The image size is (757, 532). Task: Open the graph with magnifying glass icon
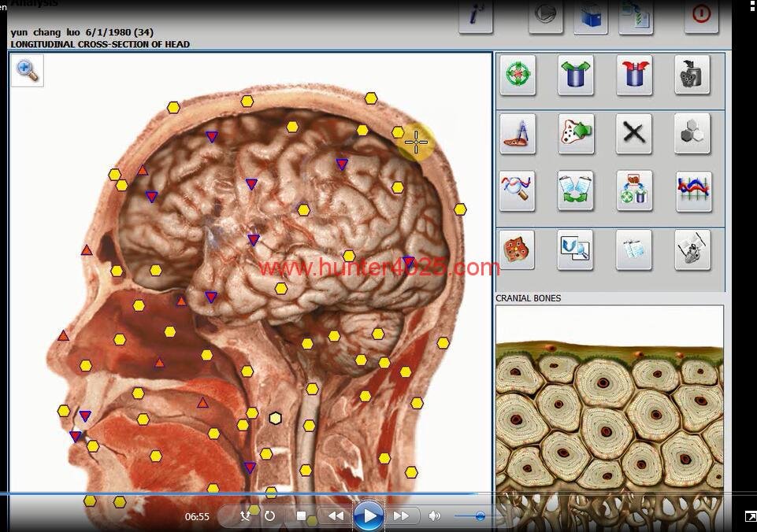click(x=518, y=191)
